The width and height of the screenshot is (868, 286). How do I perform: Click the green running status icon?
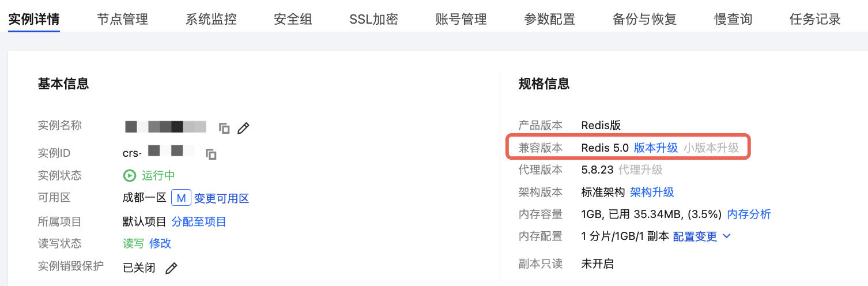[x=130, y=176]
